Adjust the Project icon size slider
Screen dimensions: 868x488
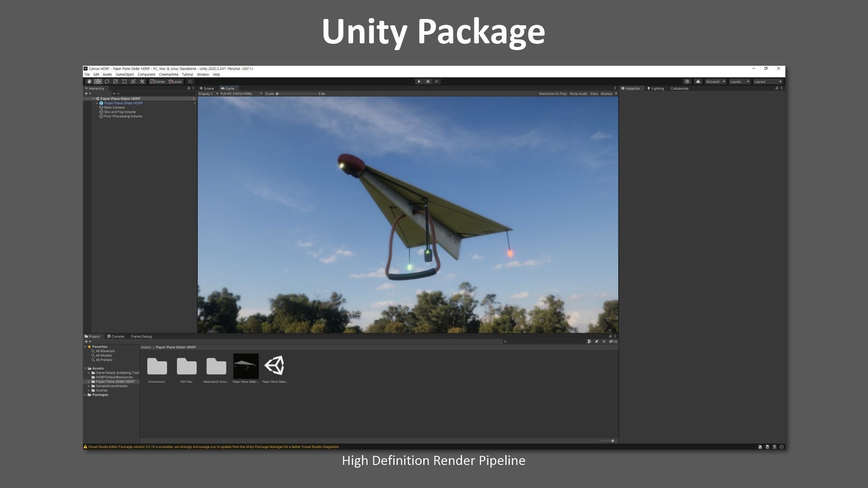(607, 441)
